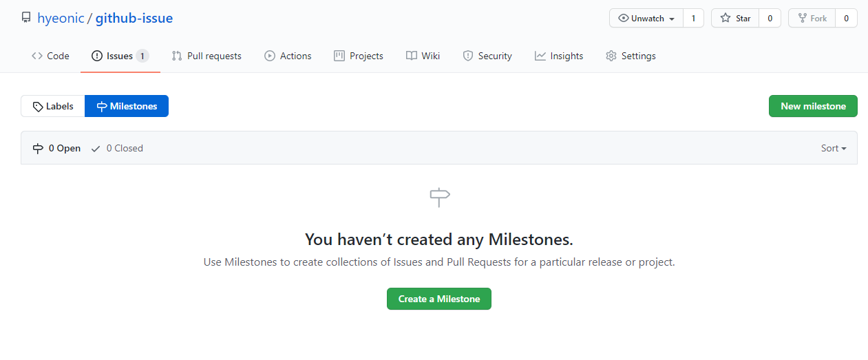Image resolution: width=868 pixels, height=360 pixels.
Task: Star the repository
Action: tap(735, 18)
